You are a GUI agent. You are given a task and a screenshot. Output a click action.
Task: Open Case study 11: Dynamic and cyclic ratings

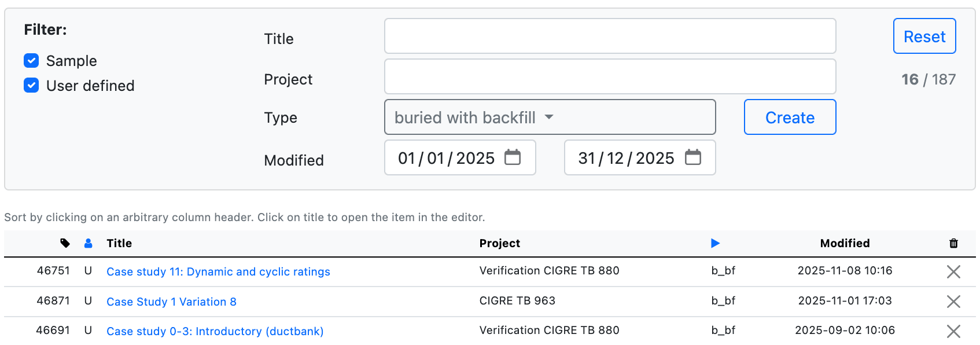pos(218,271)
